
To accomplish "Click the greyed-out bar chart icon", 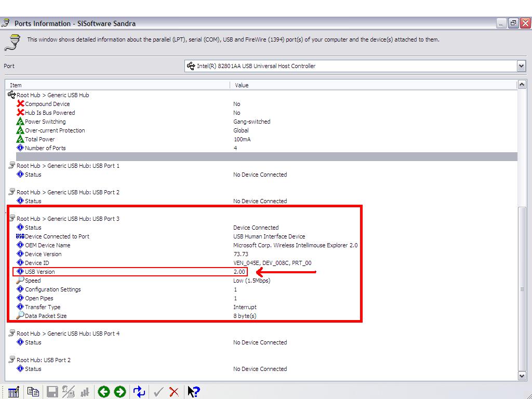I will coord(85,392).
